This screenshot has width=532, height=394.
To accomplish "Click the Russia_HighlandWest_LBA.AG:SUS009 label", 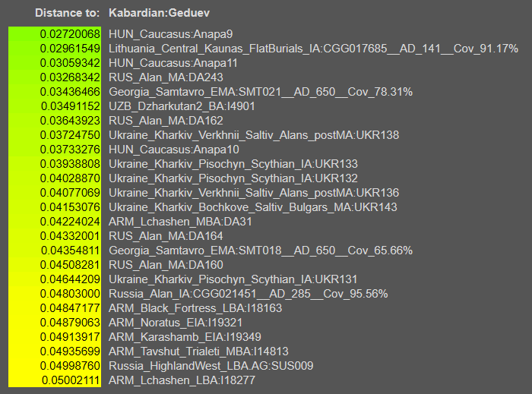I will coord(210,366).
